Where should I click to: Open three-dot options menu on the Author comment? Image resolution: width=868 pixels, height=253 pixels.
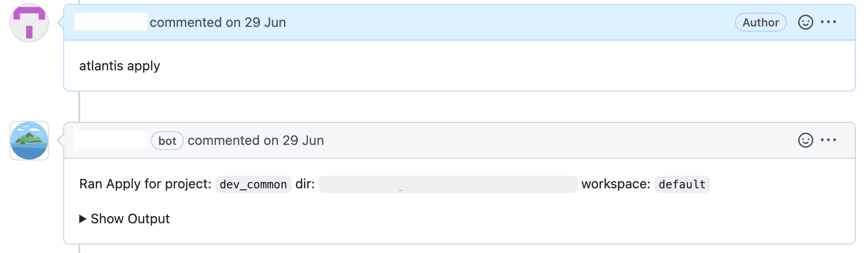tap(828, 22)
